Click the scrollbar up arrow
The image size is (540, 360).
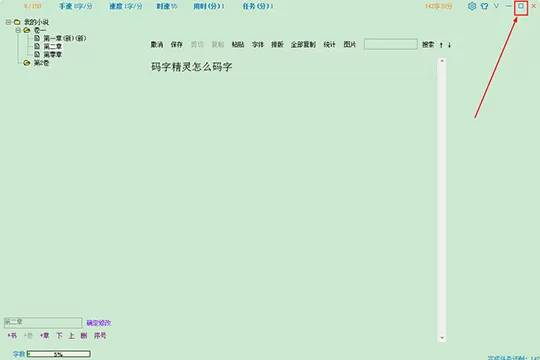tap(442, 61)
